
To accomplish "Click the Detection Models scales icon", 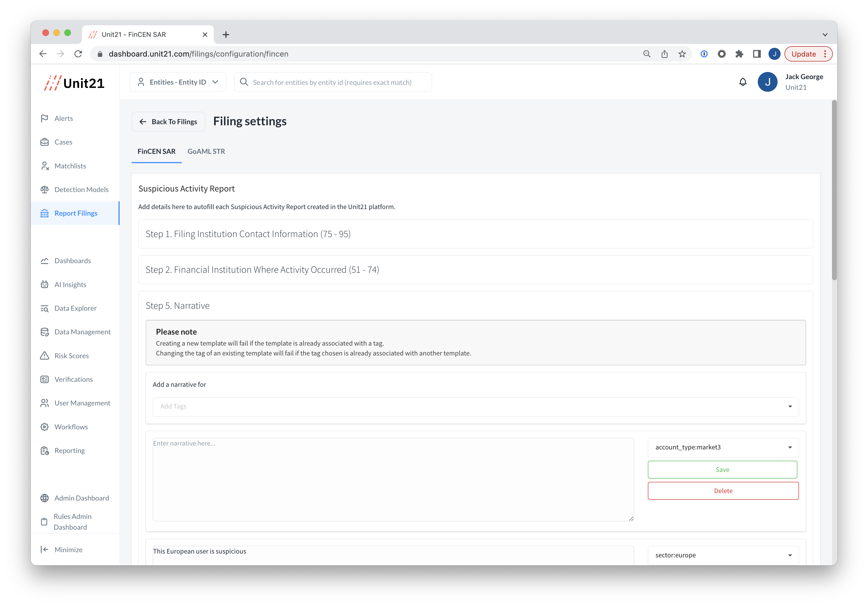I will coord(45,189).
